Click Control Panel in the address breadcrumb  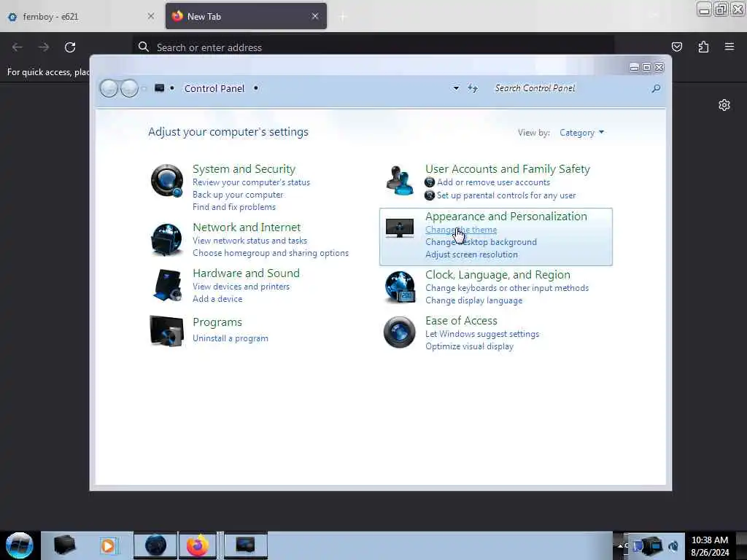[x=214, y=88]
